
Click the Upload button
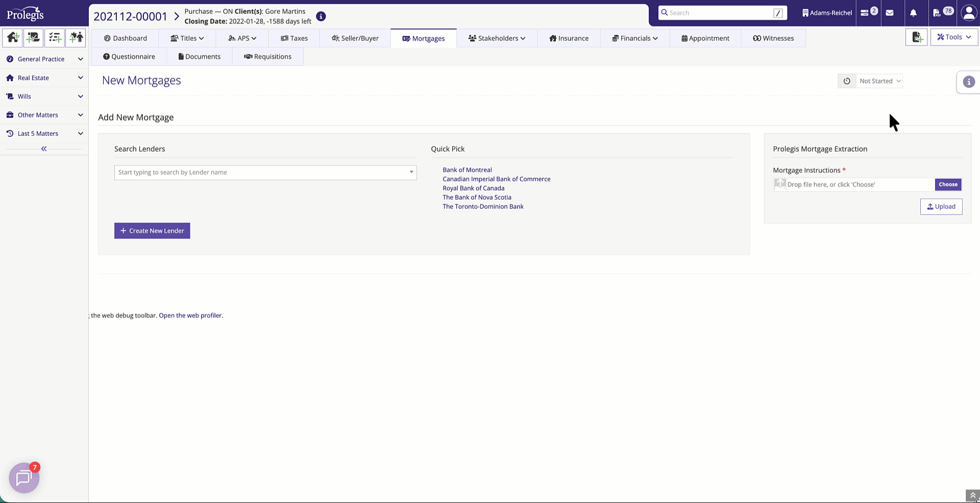(x=941, y=207)
